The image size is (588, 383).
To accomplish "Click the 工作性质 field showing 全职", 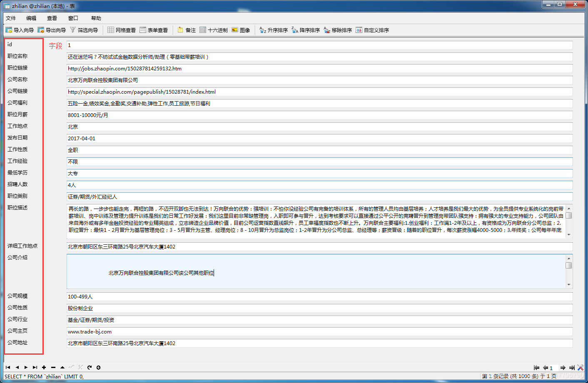I will (319, 150).
